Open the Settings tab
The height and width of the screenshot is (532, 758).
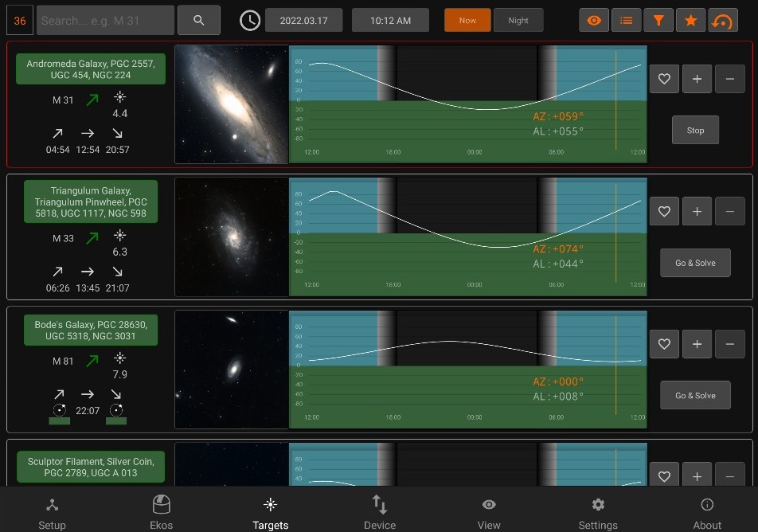coord(598,513)
